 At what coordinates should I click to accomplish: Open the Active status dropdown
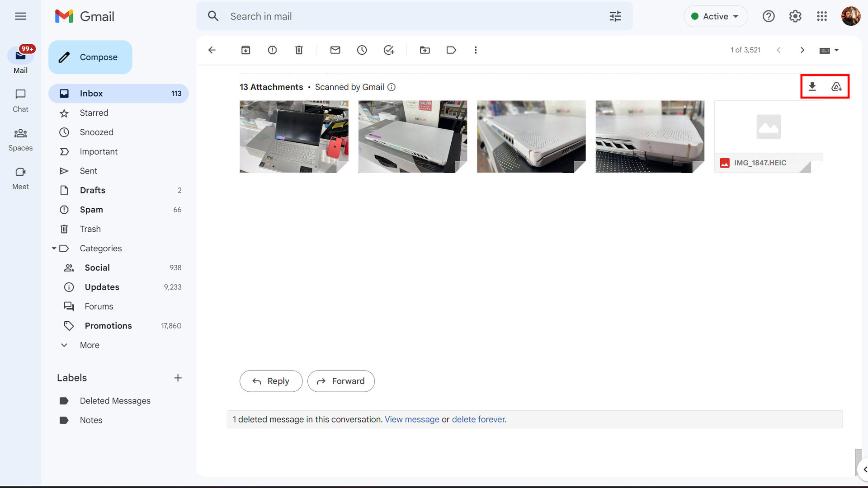click(x=715, y=16)
